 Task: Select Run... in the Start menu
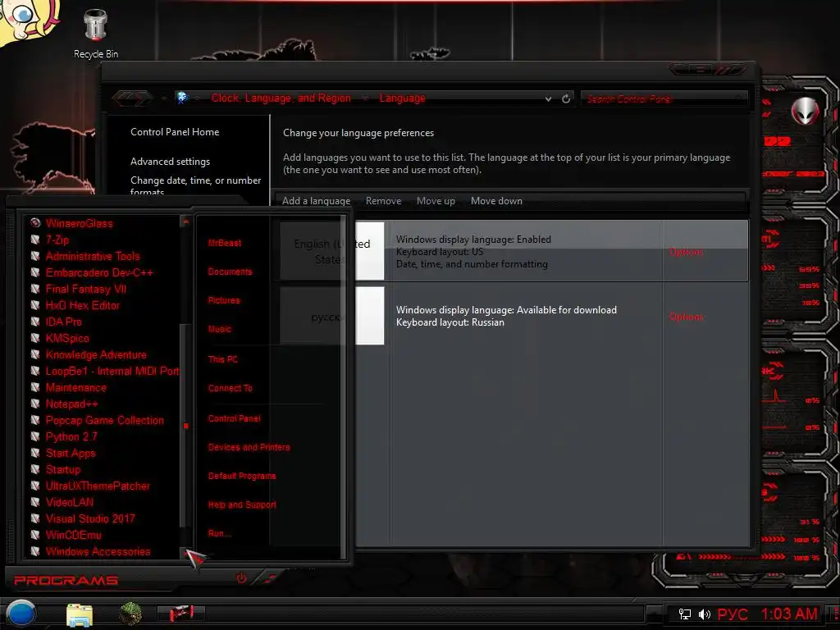point(219,533)
